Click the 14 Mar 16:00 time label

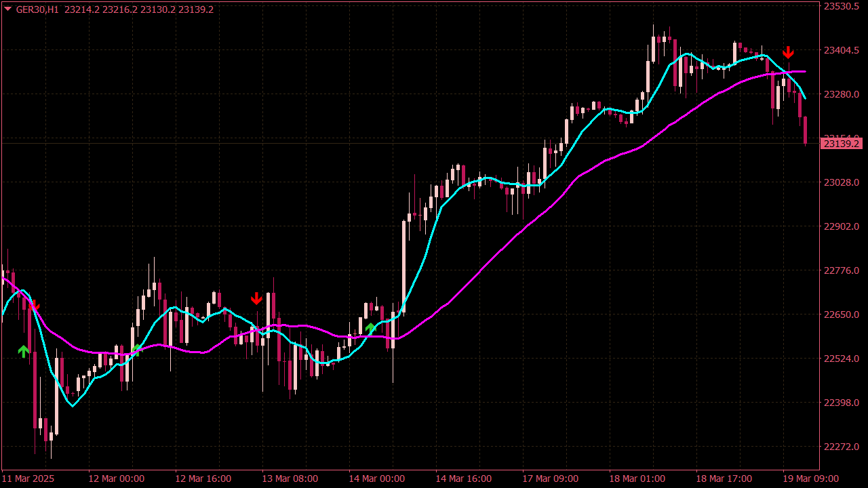pos(464,479)
